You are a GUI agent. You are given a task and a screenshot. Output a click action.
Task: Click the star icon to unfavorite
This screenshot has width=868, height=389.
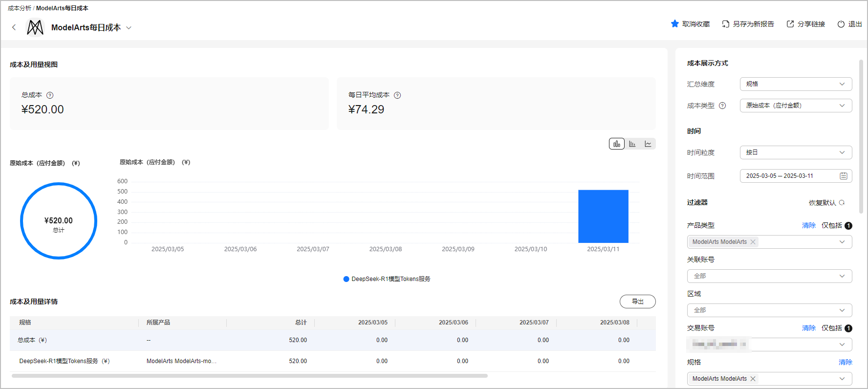[x=675, y=23]
